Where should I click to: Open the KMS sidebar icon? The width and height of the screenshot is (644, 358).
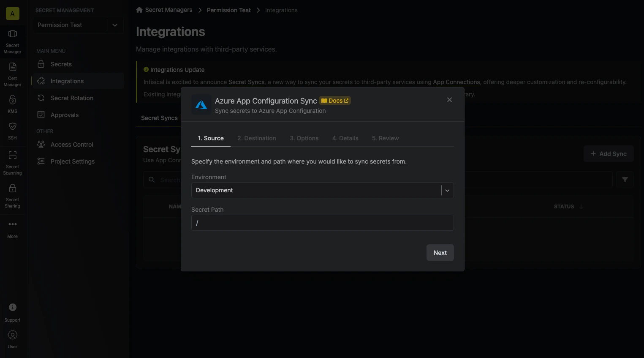click(x=13, y=100)
